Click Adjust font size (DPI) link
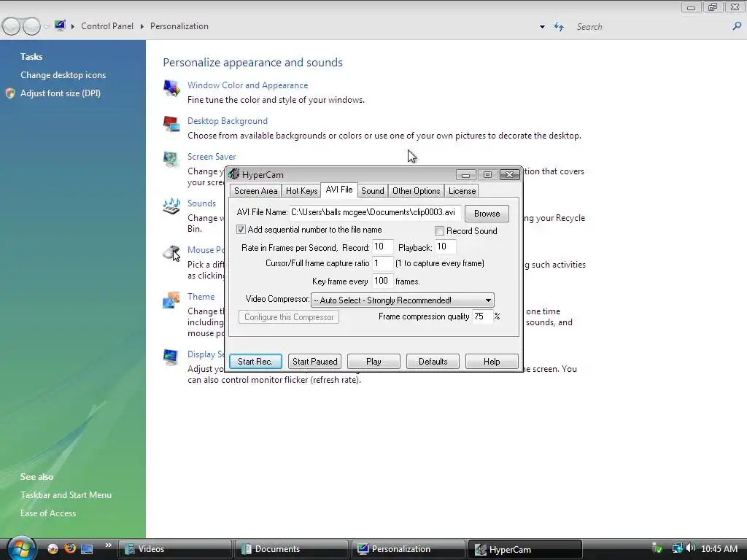Screen dimensions: 747x560 (x=61, y=93)
